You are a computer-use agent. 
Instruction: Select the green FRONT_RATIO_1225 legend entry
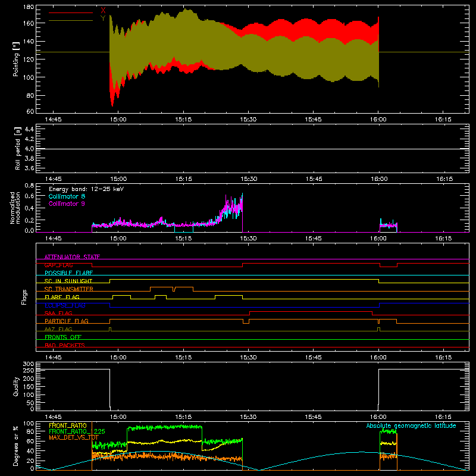pos(77,431)
